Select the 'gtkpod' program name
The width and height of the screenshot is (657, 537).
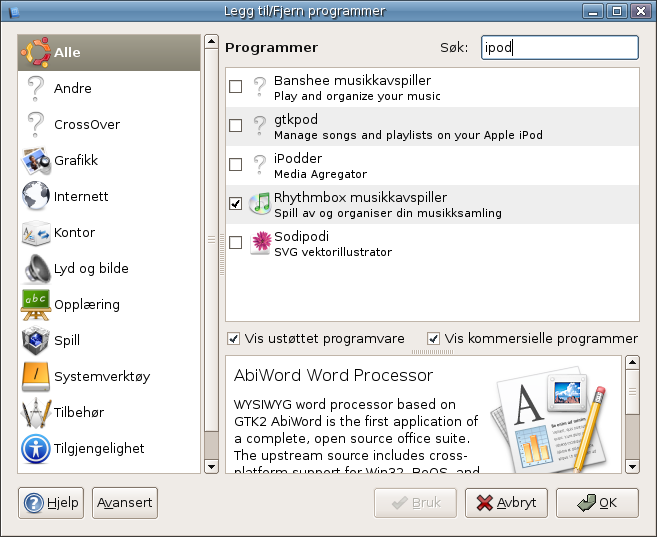point(296,120)
